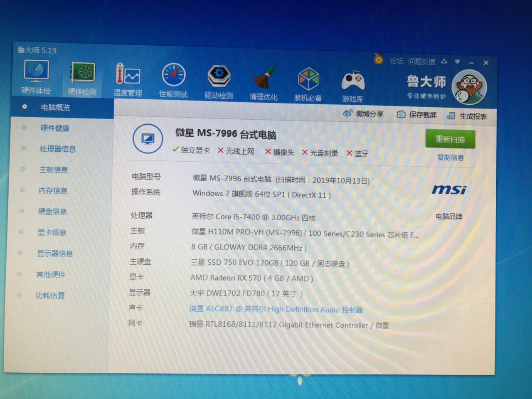The width and height of the screenshot is (532, 399).
Task: Click 生成报表 generate report
Action: (467, 116)
